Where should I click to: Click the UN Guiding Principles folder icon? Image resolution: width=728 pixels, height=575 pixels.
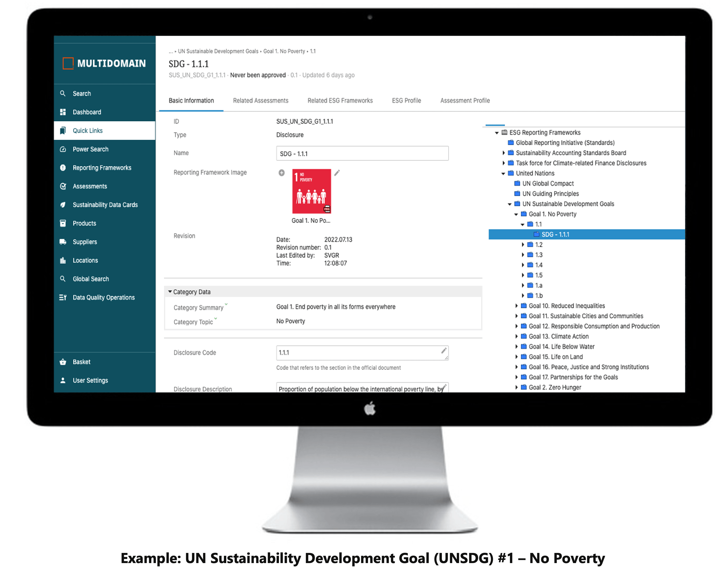[517, 193]
